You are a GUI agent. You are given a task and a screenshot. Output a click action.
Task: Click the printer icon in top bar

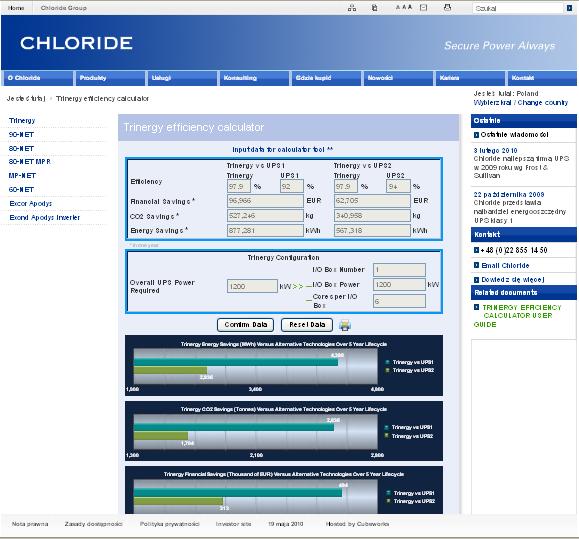click(x=447, y=7)
